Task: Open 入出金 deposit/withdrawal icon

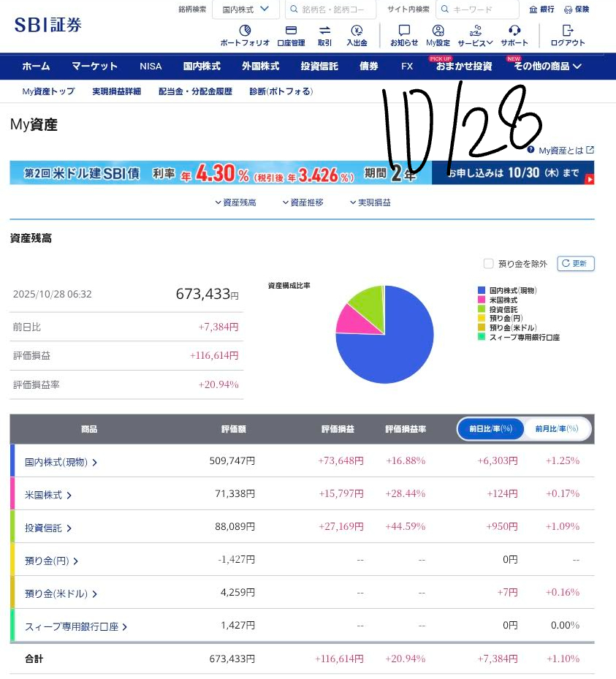Action: (356, 31)
